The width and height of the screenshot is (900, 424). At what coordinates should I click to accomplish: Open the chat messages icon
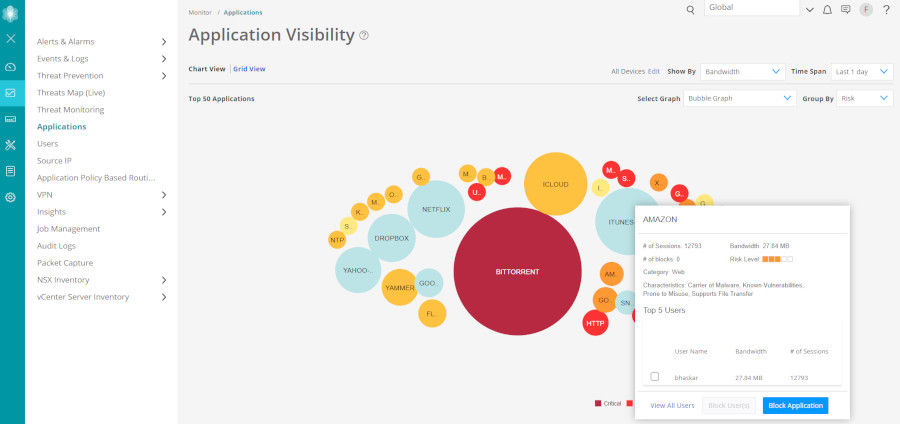point(846,10)
